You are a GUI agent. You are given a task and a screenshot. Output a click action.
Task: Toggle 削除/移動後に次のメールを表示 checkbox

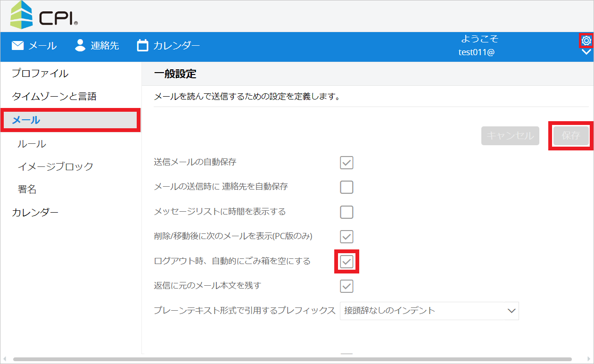(x=346, y=237)
